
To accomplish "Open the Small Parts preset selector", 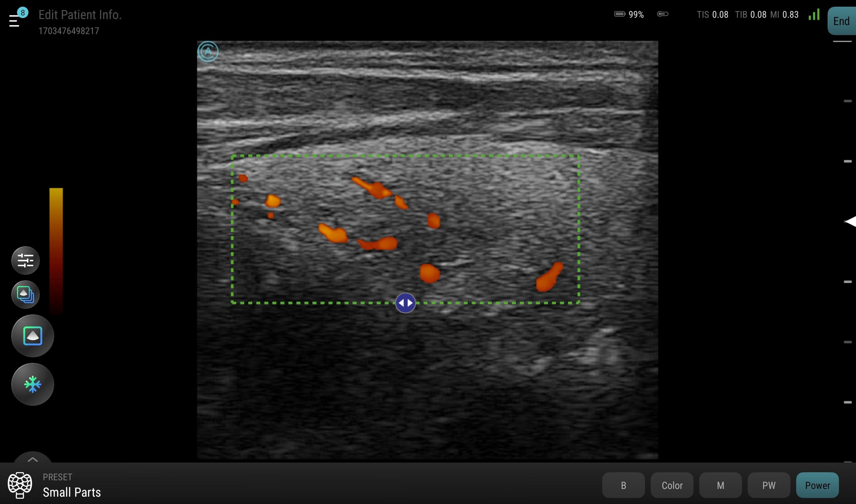I will (72, 492).
